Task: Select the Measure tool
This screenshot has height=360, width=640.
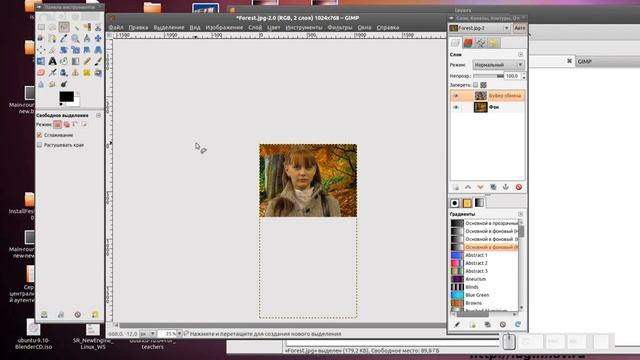Action: pyautogui.click(x=87, y=38)
